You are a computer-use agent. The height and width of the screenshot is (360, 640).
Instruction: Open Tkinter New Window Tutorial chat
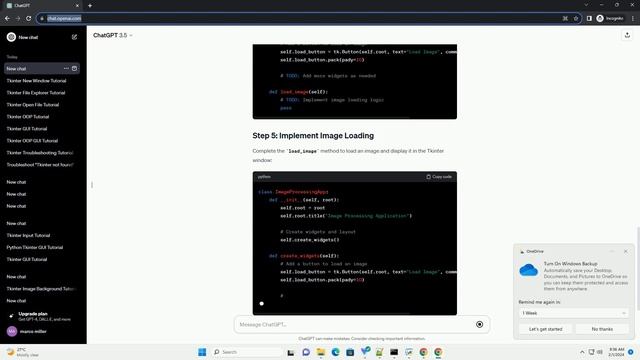click(x=36, y=81)
